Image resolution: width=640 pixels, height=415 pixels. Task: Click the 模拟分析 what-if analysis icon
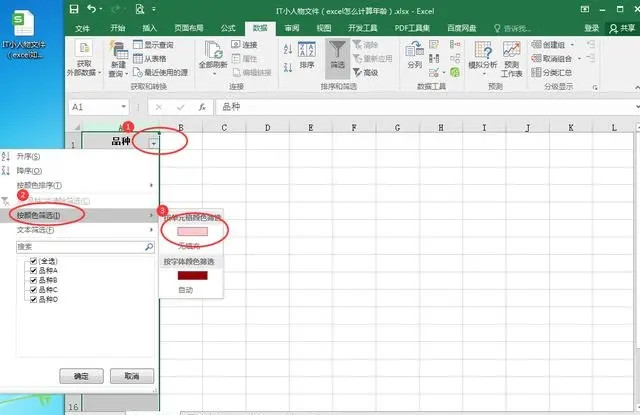point(482,54)
